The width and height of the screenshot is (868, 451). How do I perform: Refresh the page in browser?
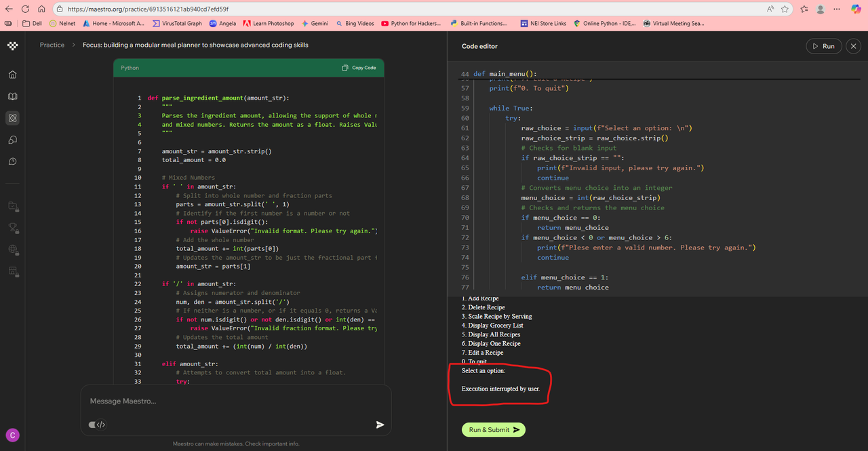click(25, 9)
